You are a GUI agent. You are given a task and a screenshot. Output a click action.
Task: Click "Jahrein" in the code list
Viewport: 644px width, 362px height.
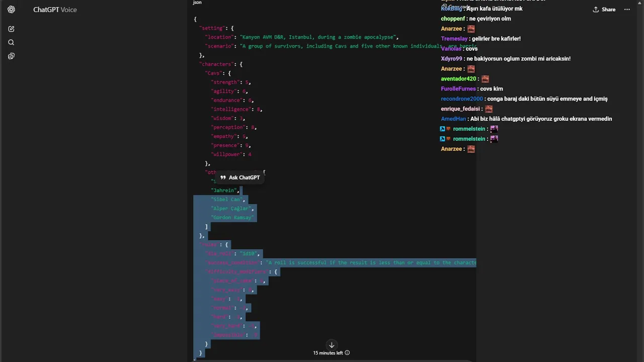(224, 191)
